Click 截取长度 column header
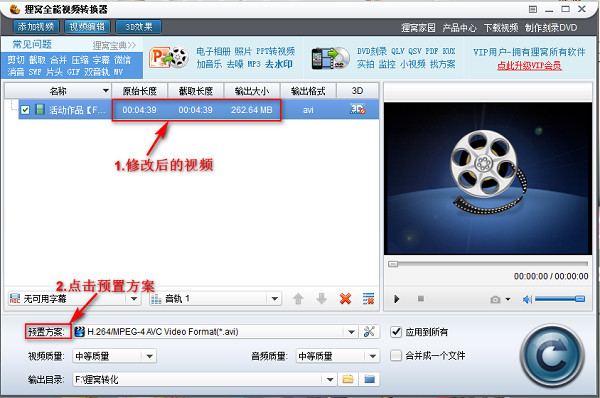The height and width of the screenshot is (398, 600). pos(196,91)
